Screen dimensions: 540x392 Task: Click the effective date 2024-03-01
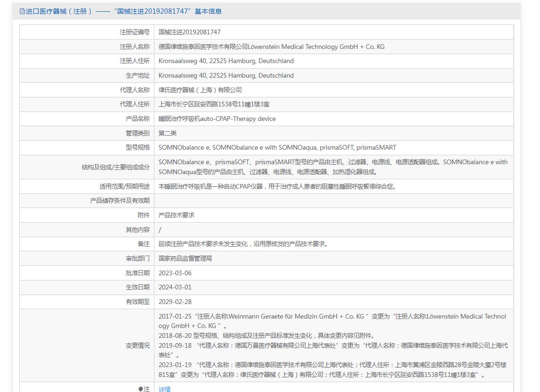(175, 287)
